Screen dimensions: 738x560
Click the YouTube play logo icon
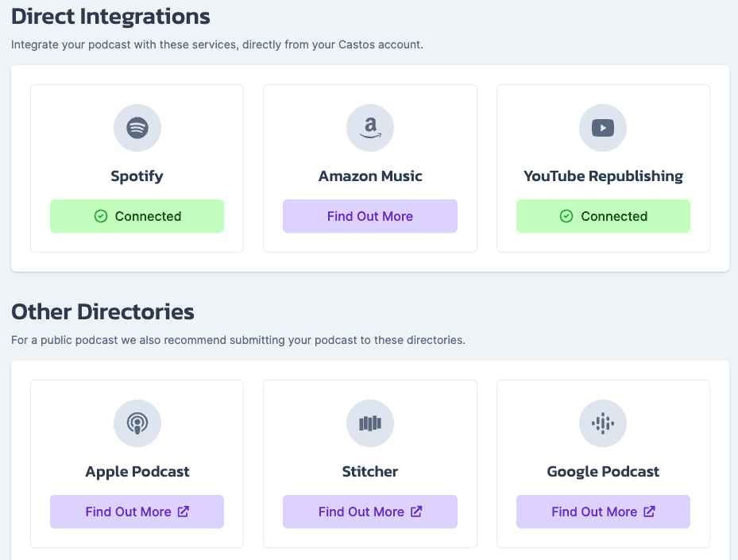point(602,128)
